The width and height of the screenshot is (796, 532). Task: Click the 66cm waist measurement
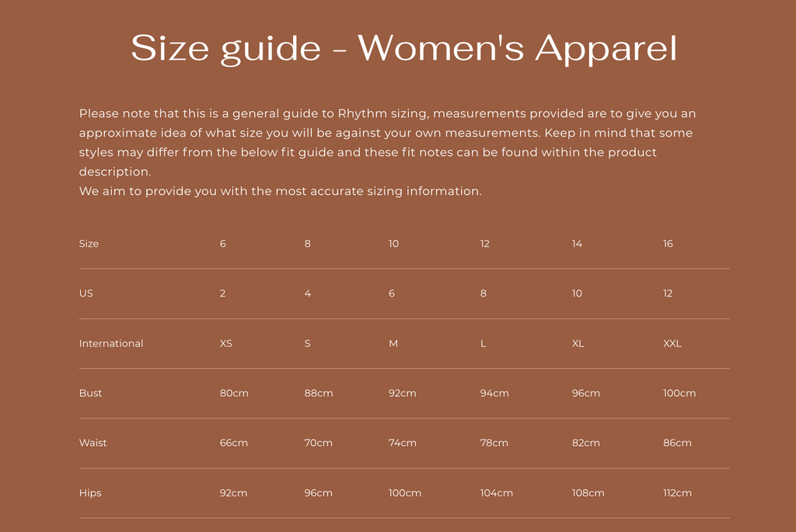233,443
